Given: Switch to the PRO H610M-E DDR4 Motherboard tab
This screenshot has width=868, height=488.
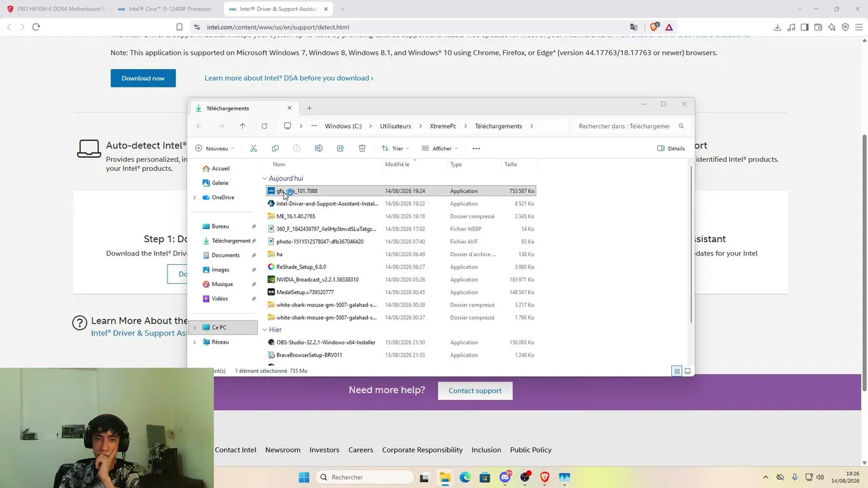Looking at the screenshot, I should 57,9.
